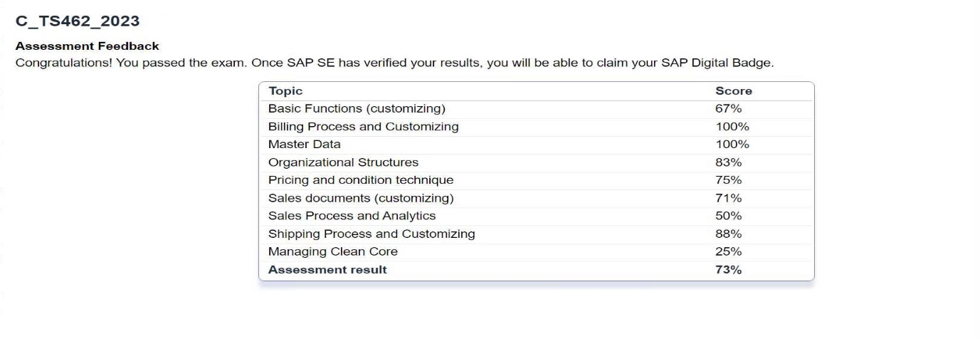Click the 88% Shipping Process score
The image size is (980, 339).
[x=728, y=234]
